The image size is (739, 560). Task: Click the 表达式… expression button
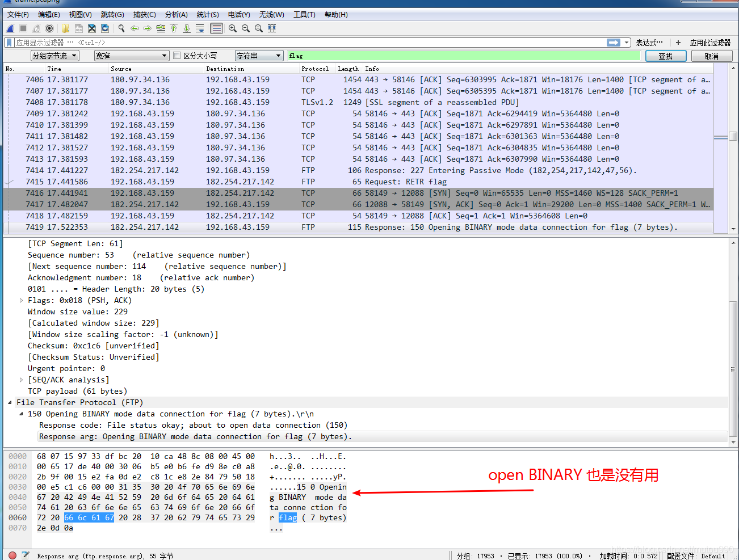(x=649, y=43)
